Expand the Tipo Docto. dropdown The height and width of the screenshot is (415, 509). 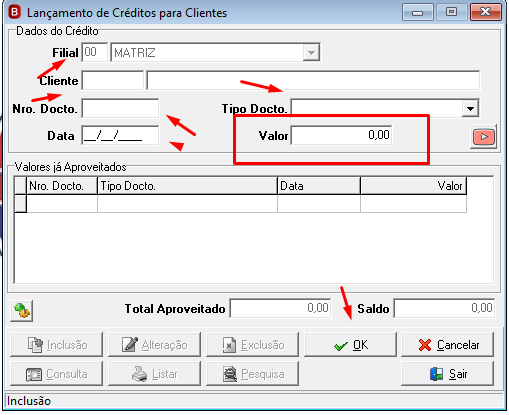[470, 108]
